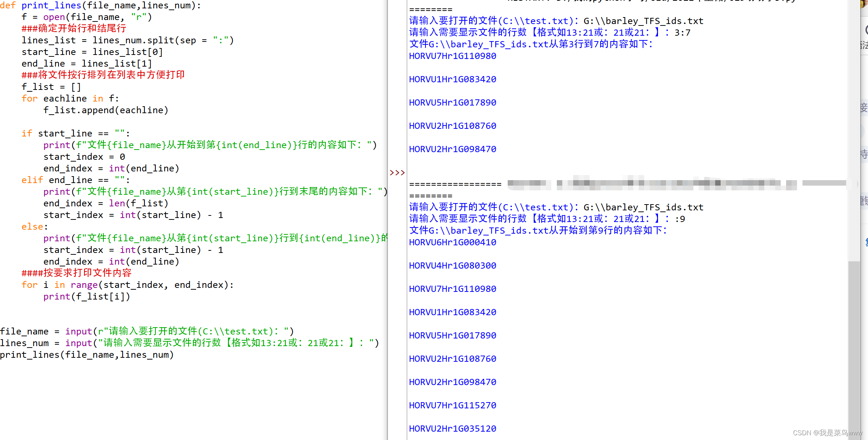Click the '3:7' line range input in shell
868x440 pixels.
click(682, 33)
